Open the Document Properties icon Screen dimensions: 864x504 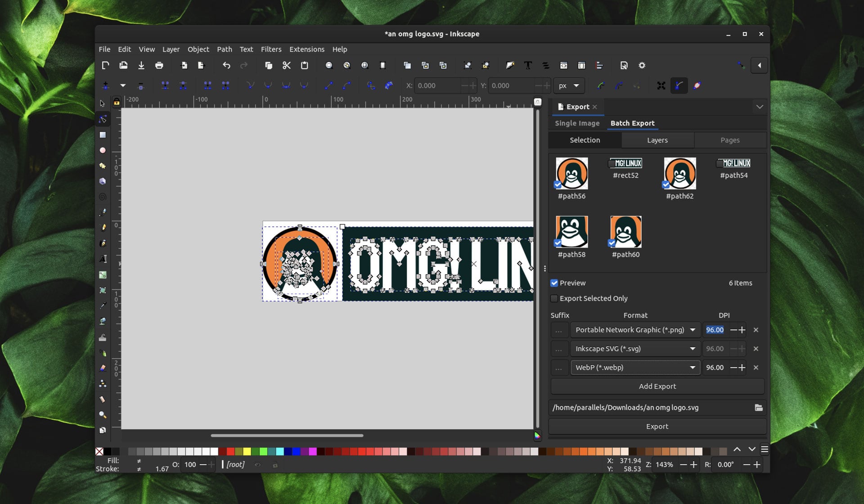click(624, 66)
